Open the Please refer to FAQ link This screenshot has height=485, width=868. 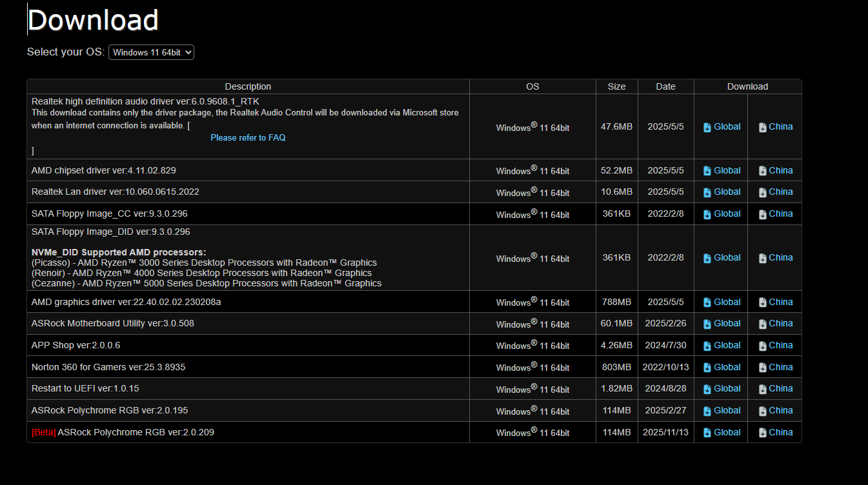248,137
